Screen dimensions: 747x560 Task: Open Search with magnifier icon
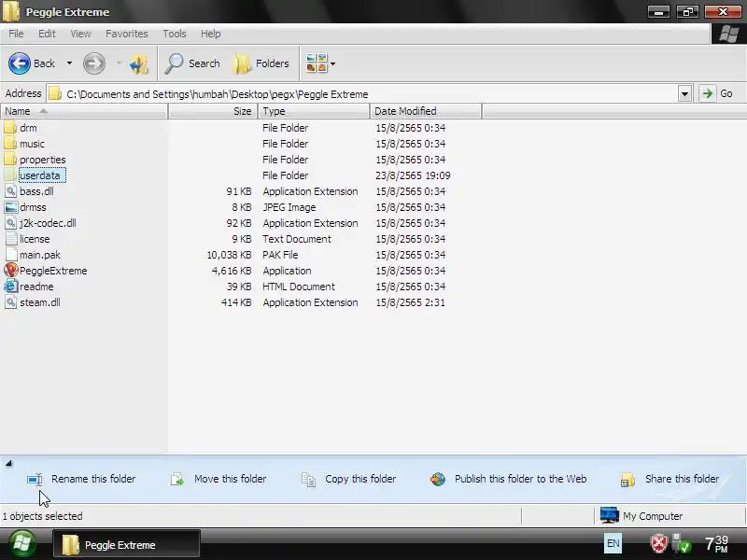[175, 63]
